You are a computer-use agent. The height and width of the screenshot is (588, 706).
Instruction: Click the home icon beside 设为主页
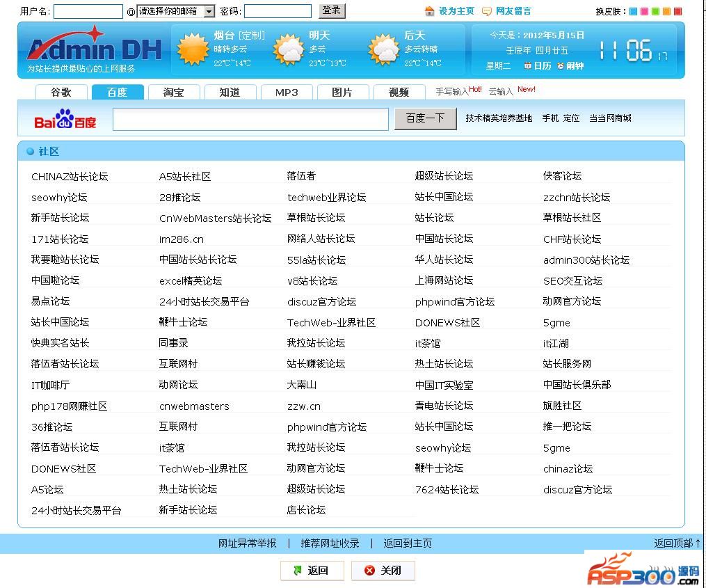pos(430,11)
